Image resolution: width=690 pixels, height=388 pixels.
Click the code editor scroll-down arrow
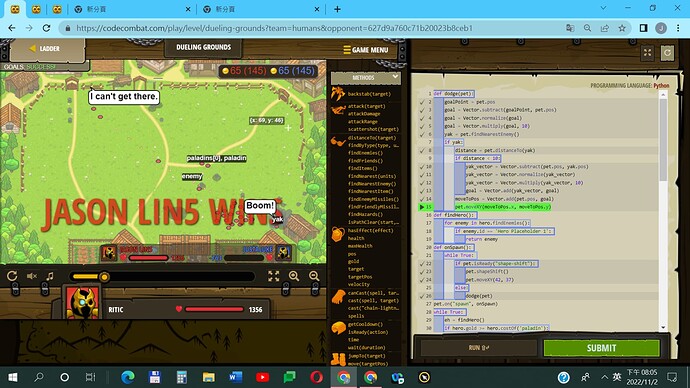click(663, 327)
